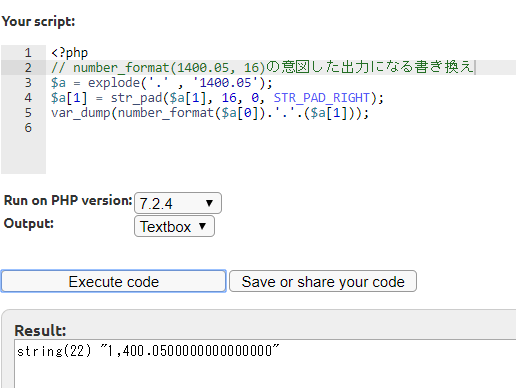Click the var_dump statement on line 5
The image size is (516, 388).
210,113
